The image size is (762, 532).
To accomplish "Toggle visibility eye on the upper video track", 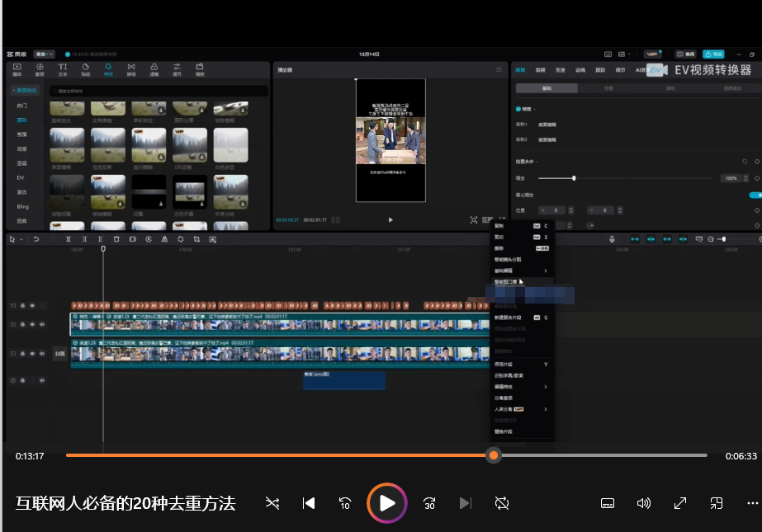I will point(32,324).
